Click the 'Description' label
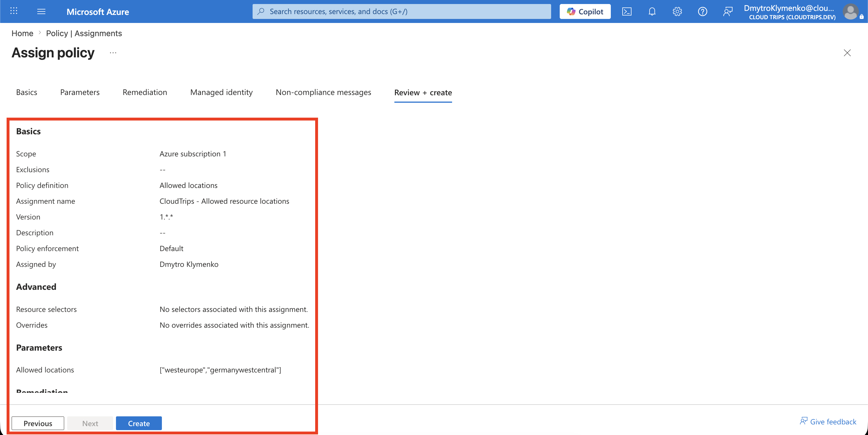 35,233
